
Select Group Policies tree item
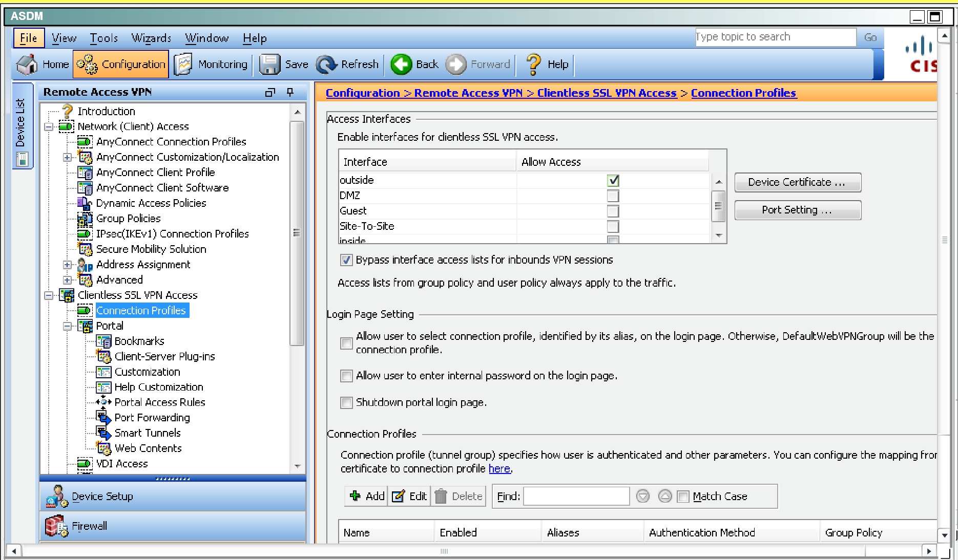[128, 219]
